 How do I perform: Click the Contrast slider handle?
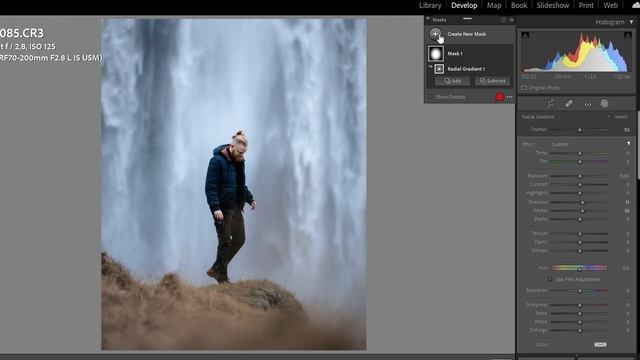pyautogui.click(x=580, y=184)
